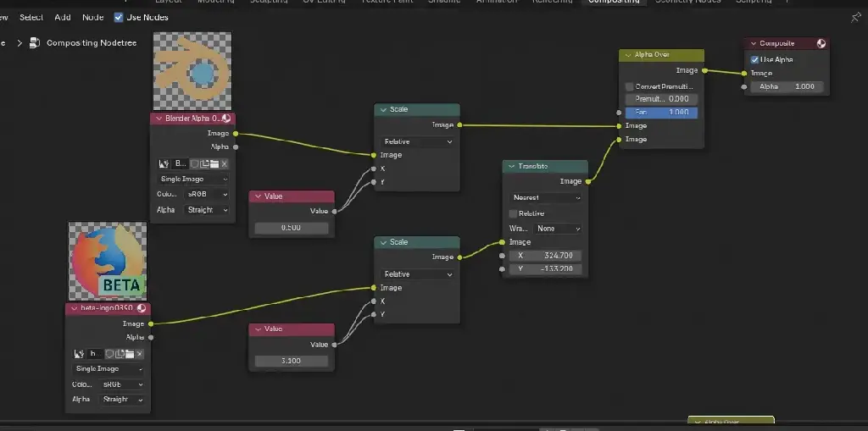Collapse the Translate node via its chevron
868x431 pixels.
tap(511, 166)
